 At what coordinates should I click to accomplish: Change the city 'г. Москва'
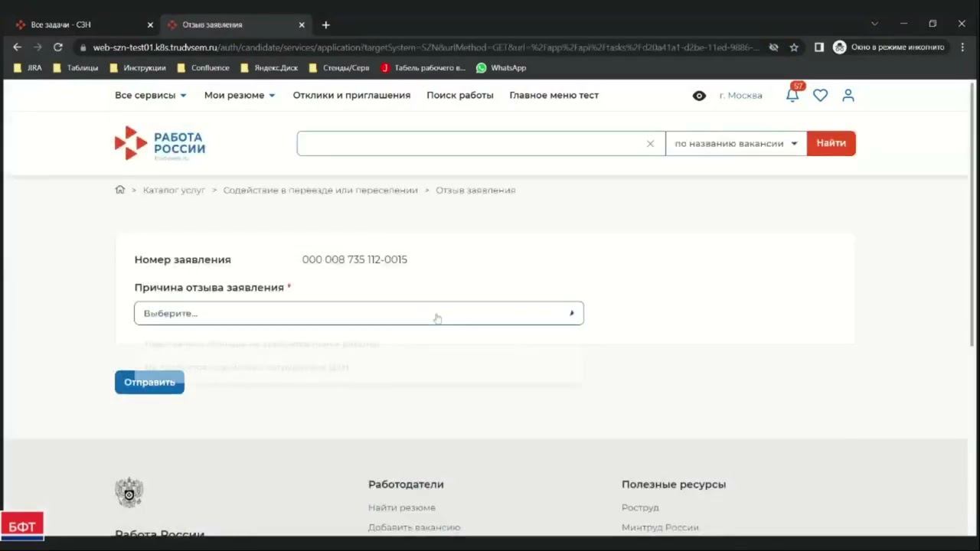pyautogui.click(x=740, y=96)
